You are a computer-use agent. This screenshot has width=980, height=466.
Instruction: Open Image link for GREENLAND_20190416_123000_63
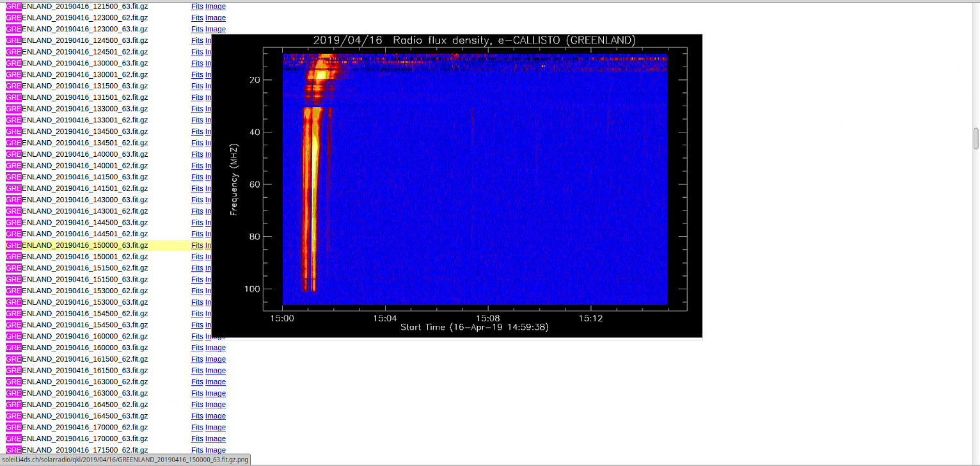click(x=215, y=29)
